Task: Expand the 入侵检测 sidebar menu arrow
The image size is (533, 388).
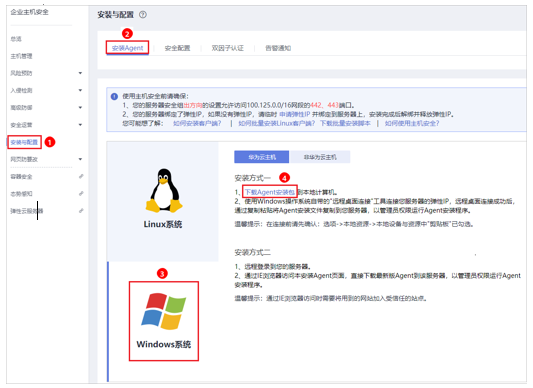Action: 80,90
